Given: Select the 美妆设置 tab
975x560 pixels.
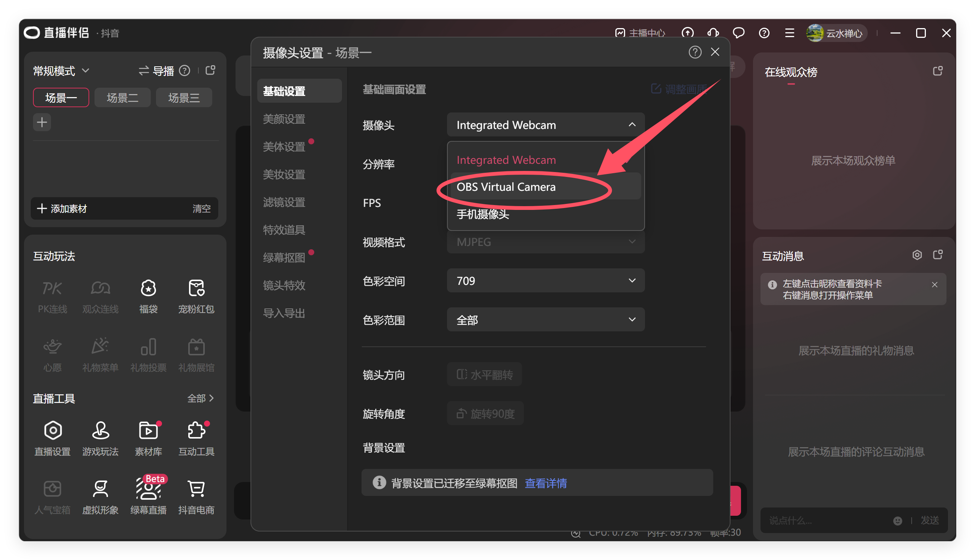Looking at the screenshot, I should pos(284,174).
